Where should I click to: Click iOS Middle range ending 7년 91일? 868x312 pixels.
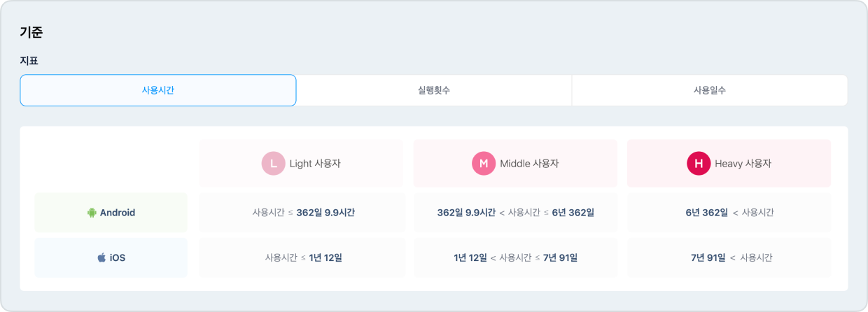point(515,257)
